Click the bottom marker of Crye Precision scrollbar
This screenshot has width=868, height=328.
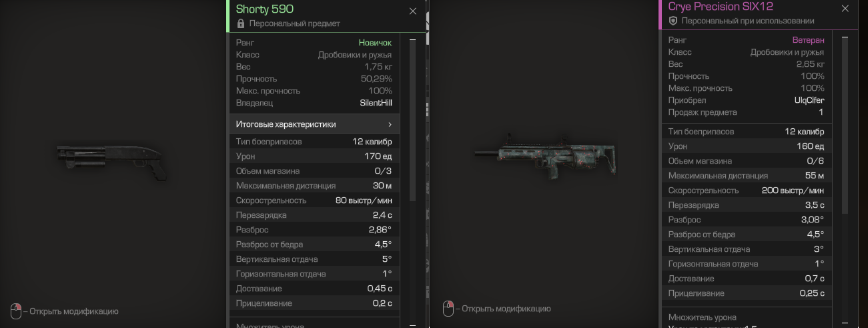[845, 321]
